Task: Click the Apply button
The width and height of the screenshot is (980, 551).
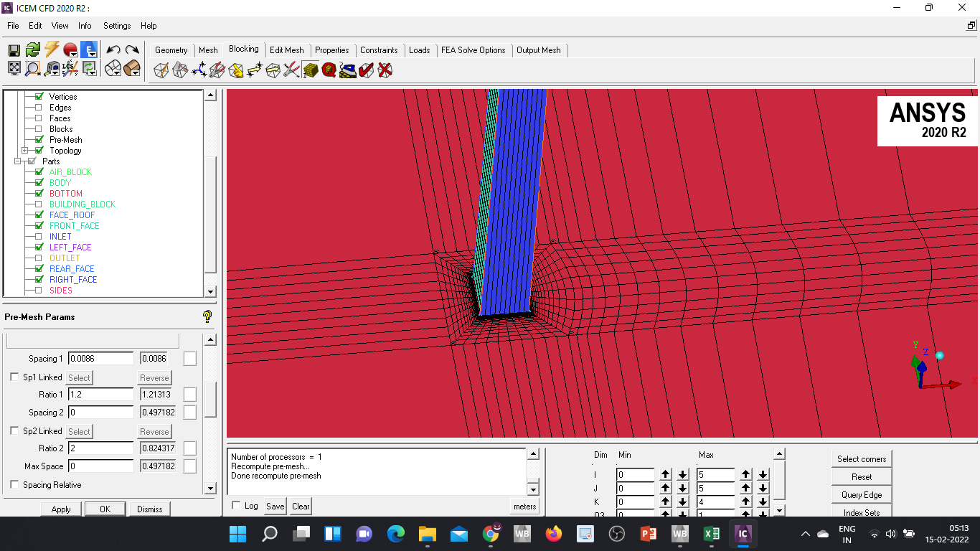Action: tap(61, 509)
